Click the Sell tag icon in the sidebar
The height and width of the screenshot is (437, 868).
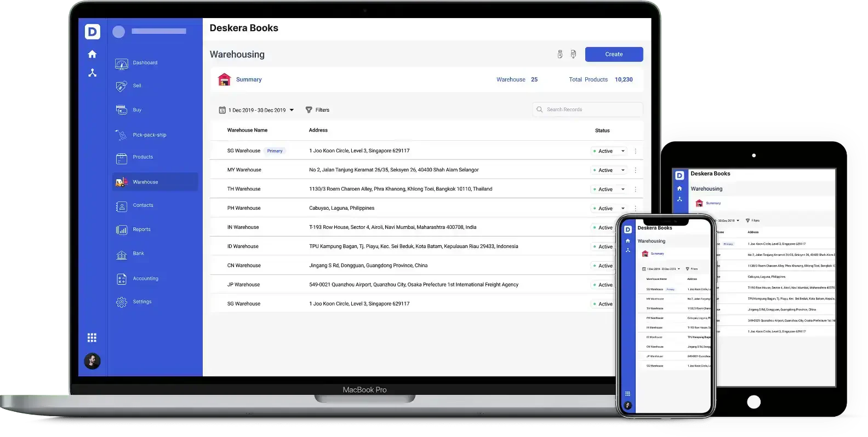coord(122,87)
